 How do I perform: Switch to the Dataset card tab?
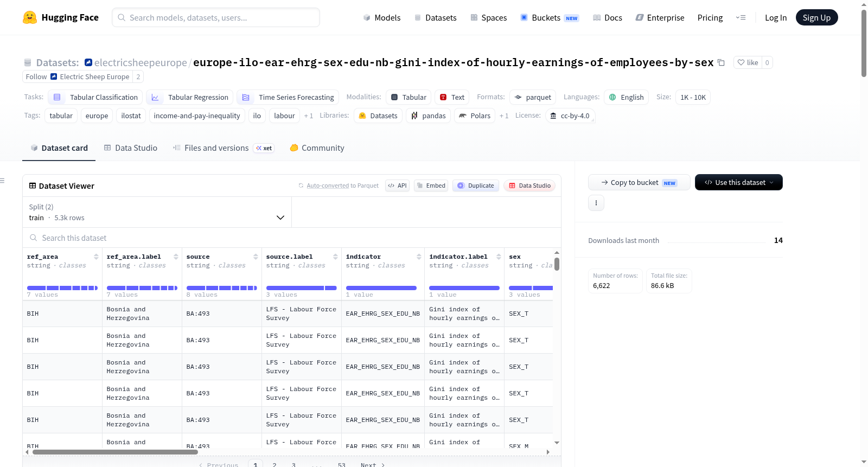(59, 148)
